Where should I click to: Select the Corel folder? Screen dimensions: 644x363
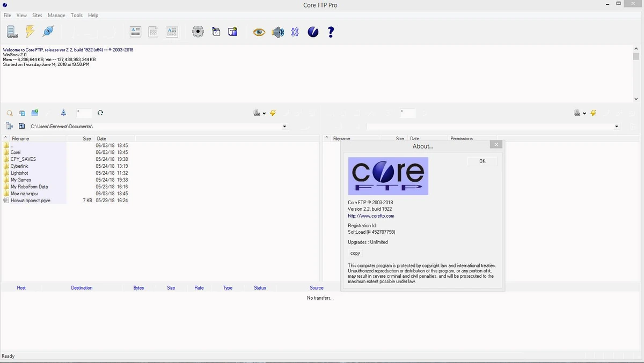(x=16, y=152)
